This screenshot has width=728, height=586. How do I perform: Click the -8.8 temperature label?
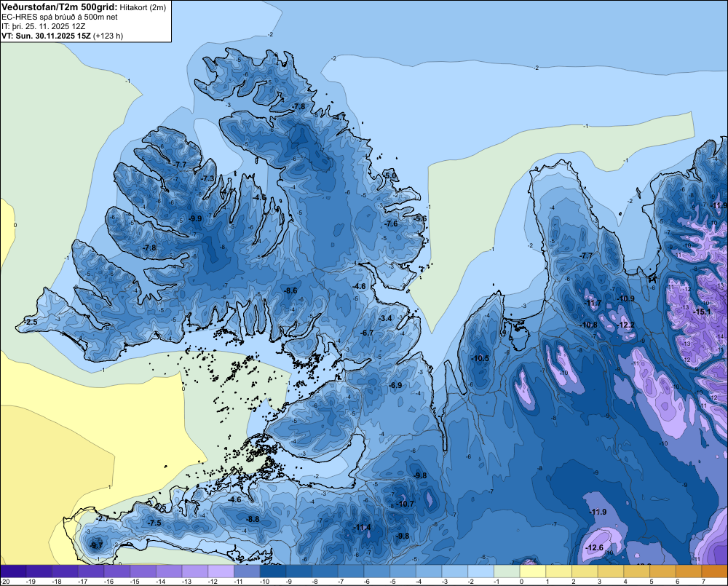[x=253, y=520]
